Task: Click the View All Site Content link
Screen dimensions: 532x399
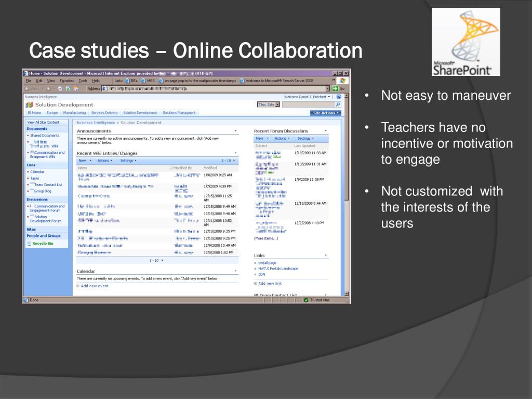Action: (x=44, y=122)
